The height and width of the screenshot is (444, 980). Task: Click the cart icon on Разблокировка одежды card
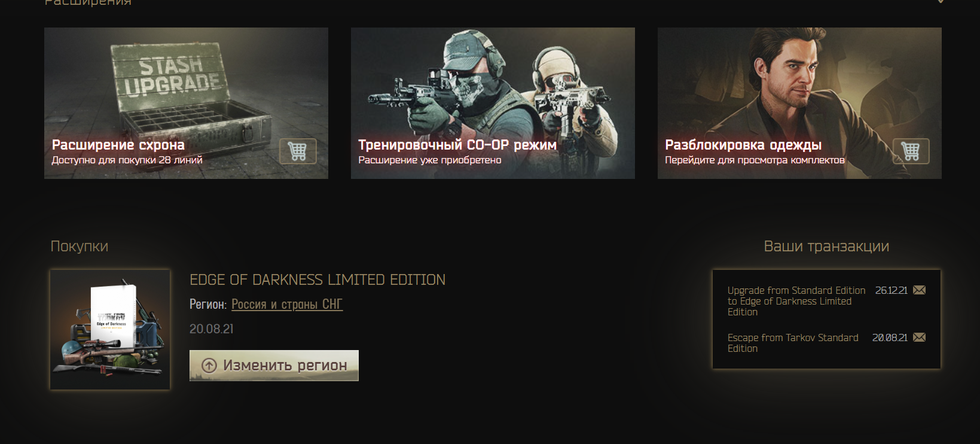coord(911,151)
